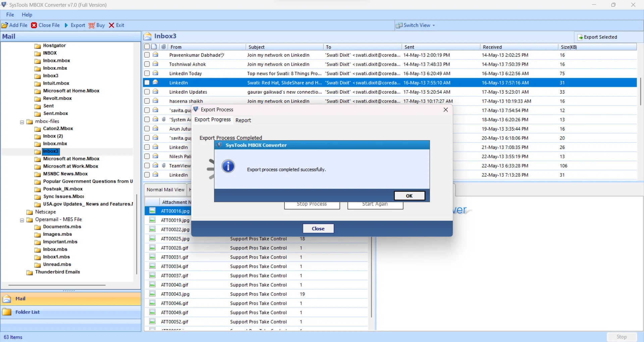Open the File menu
This screenshot has width=644, height=342.
(x=10, y=15)
